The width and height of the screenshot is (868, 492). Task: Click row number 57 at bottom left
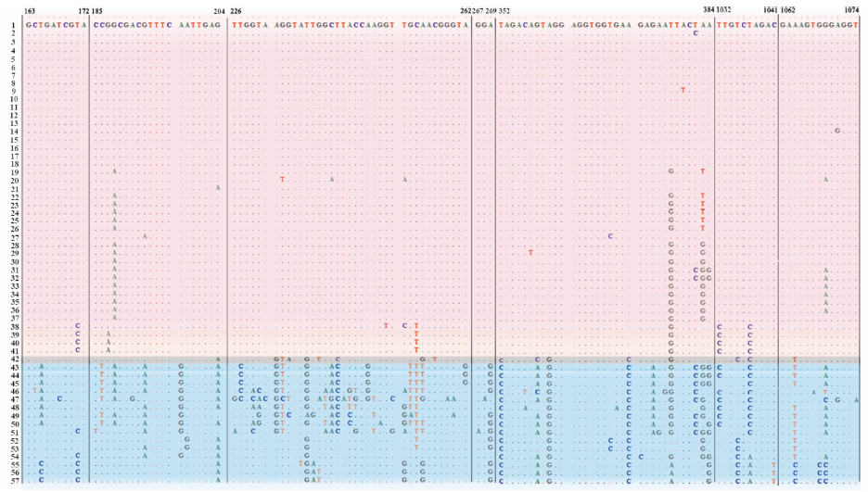coord(15,480)
